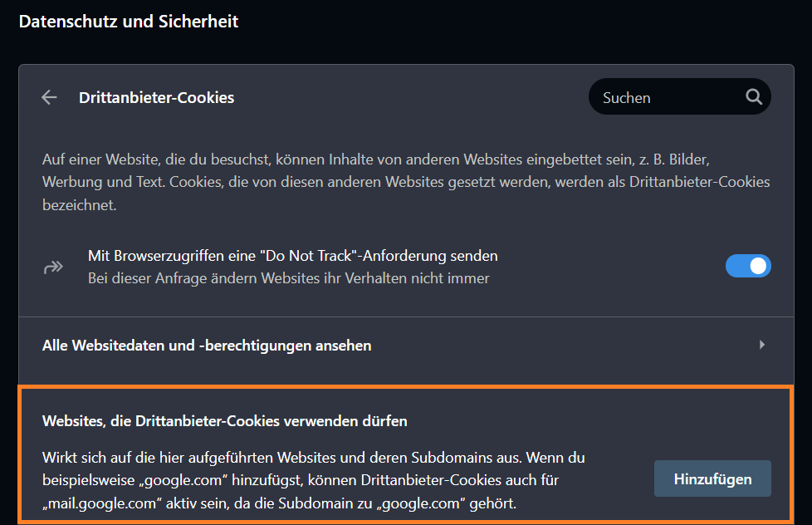Disable the "Do Not Track" toggle switch
The image size is (812, 525).
point(748,266)
